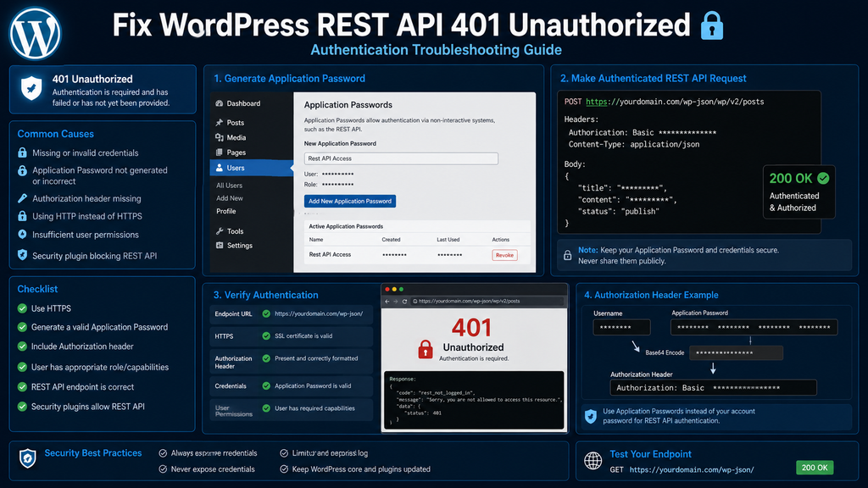The image size is (868, 488).
Task: Toggle the User has appropriate role/capabilities check
Action: [22, 367]
